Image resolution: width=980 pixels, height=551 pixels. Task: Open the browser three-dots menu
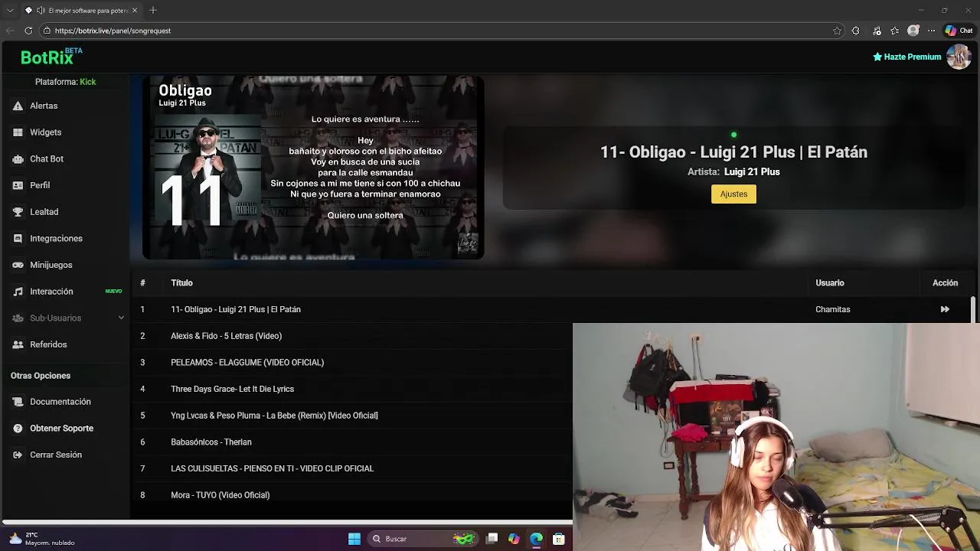932,31
